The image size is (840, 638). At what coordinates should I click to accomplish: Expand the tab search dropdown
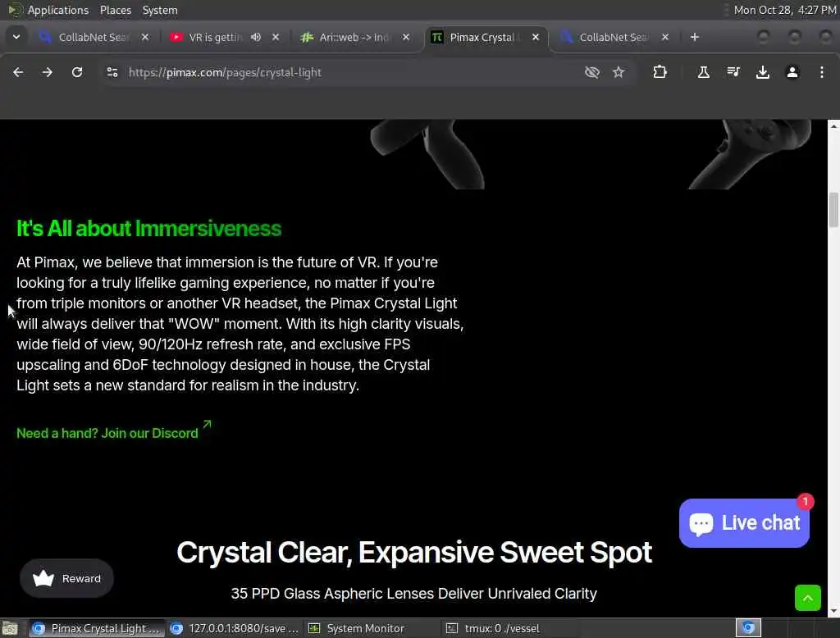coord(16,37)
